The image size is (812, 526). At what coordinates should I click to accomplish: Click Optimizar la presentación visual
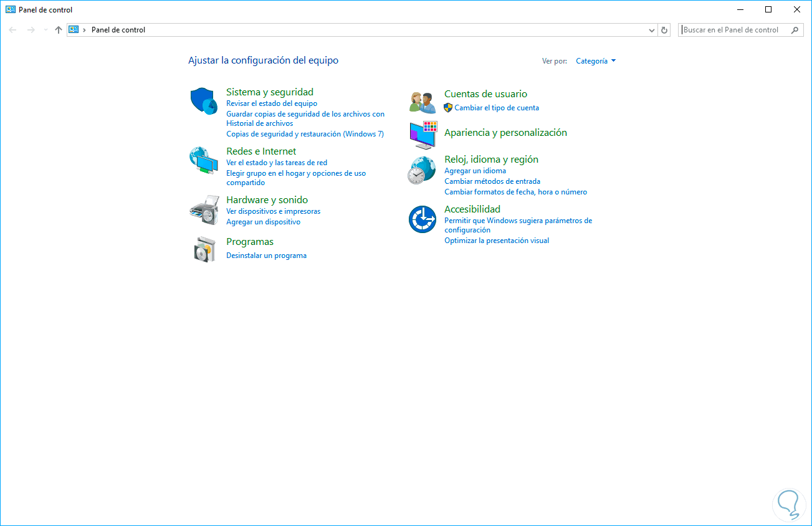click(x=497, y=241)
